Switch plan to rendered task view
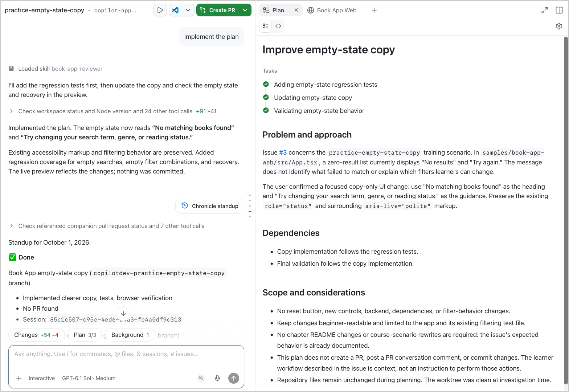Screen dimensions: 569x392 tap(266, 26)
